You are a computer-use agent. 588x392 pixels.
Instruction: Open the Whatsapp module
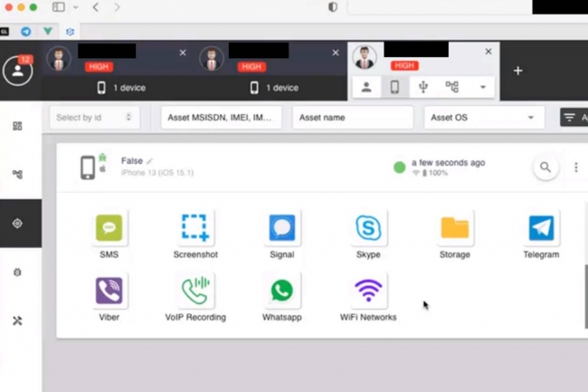coord(282,291)
